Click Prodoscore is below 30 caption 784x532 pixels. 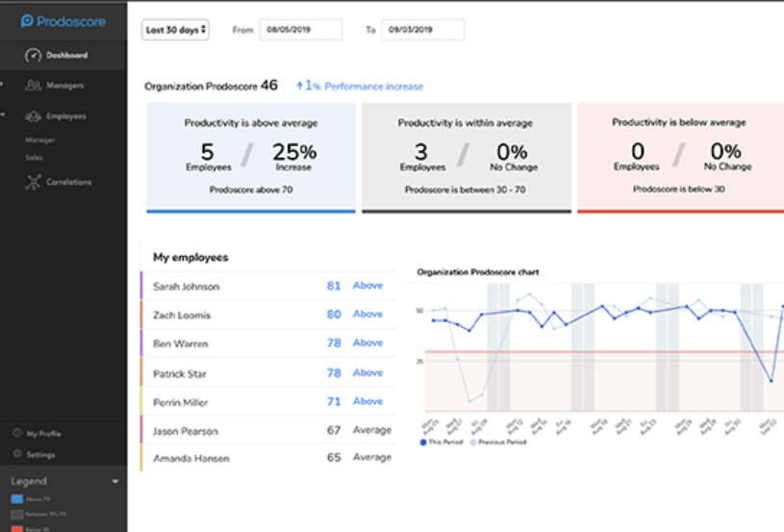679,189
